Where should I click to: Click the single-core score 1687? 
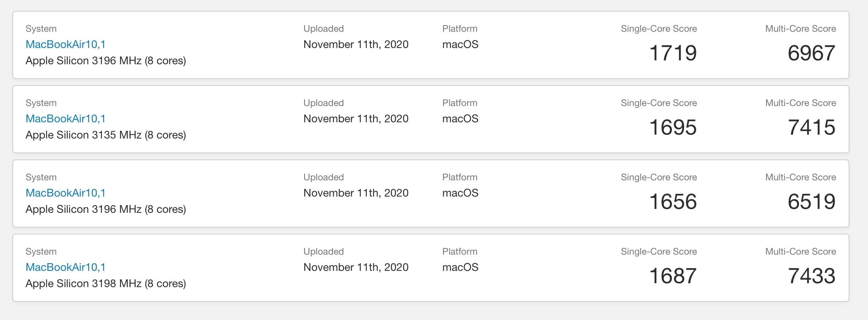tap(673, 276)
